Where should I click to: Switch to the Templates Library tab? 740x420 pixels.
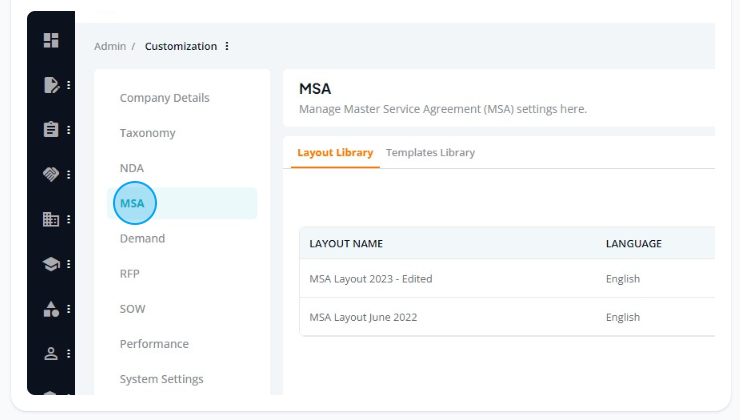point(430,152)
